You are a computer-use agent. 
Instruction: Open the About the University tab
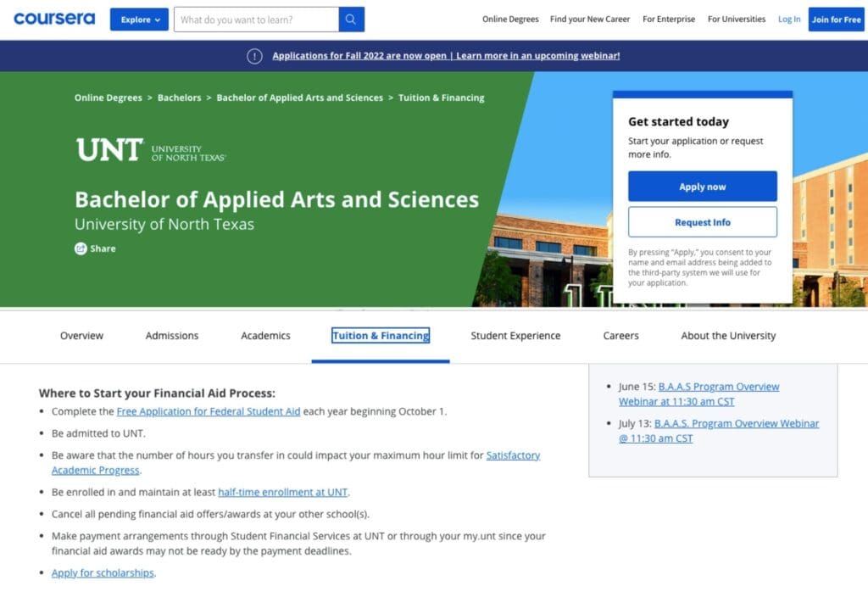click(x=727, y=336)
